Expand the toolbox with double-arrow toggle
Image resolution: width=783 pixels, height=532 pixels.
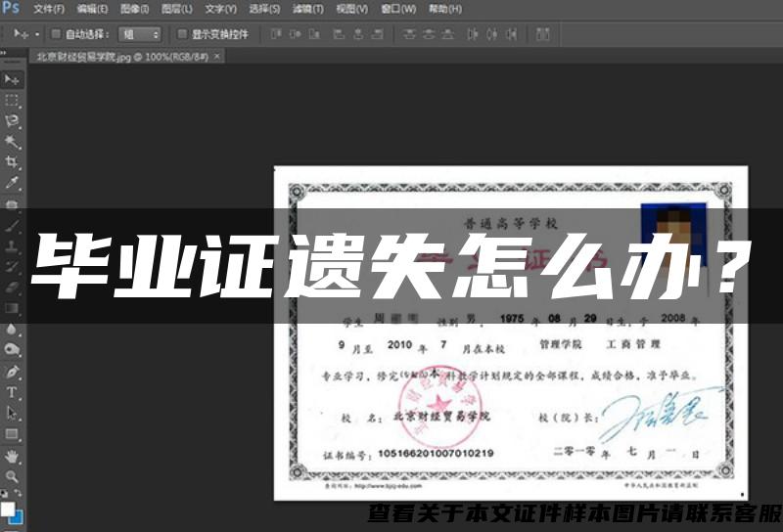pos(3,53)
